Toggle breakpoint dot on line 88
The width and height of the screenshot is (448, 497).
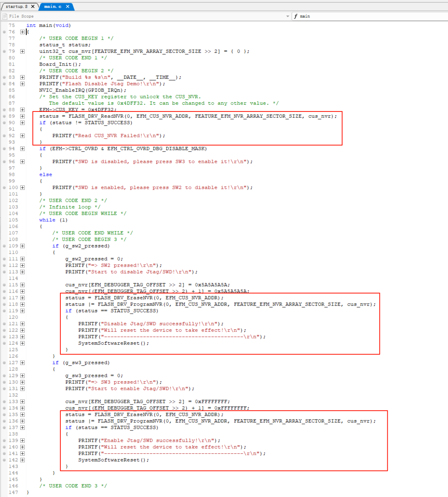pyautogui.click(x=4, y=110)
